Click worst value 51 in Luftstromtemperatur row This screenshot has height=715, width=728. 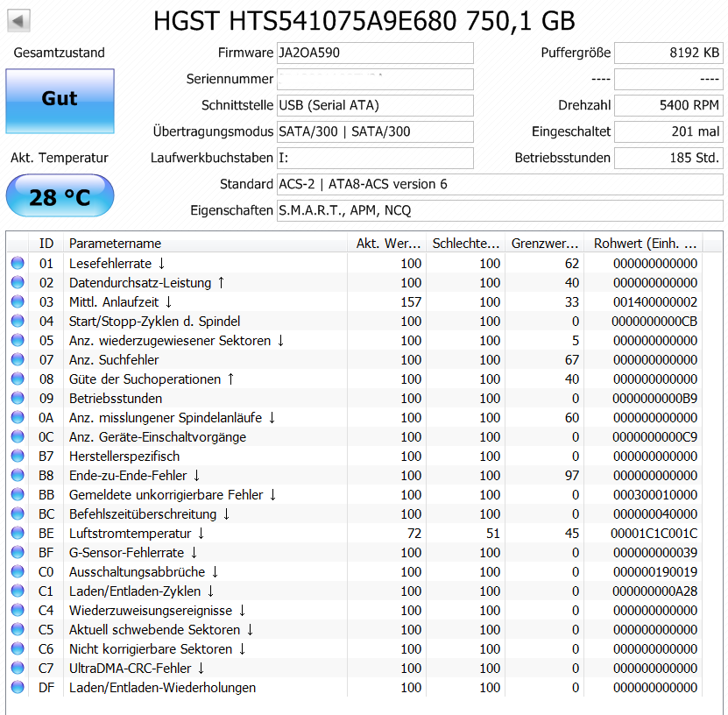click(492, 534)
